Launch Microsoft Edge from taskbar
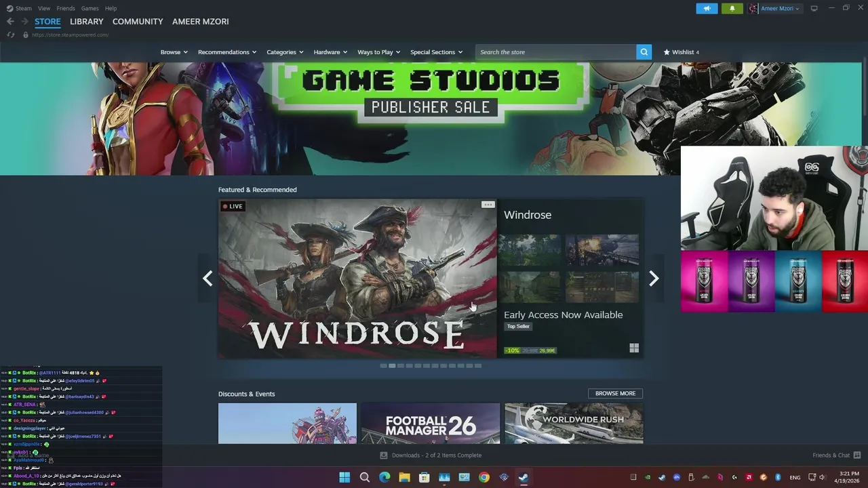This screenshot has width=868, height=488. pyautogui.click(x=384, y=477)
